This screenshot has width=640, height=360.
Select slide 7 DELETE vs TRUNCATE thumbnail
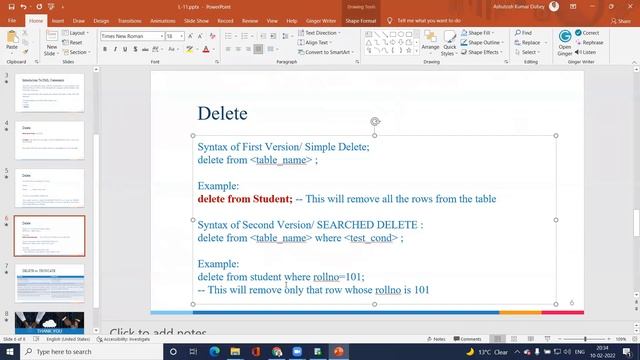pos(50,283)
